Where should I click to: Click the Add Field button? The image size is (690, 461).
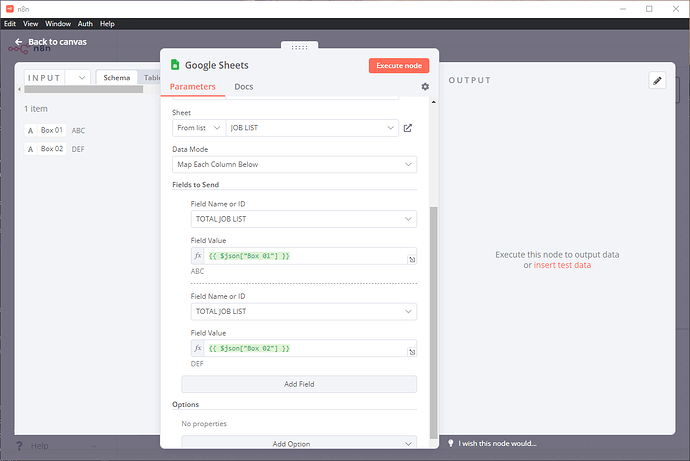coord(299,384)
